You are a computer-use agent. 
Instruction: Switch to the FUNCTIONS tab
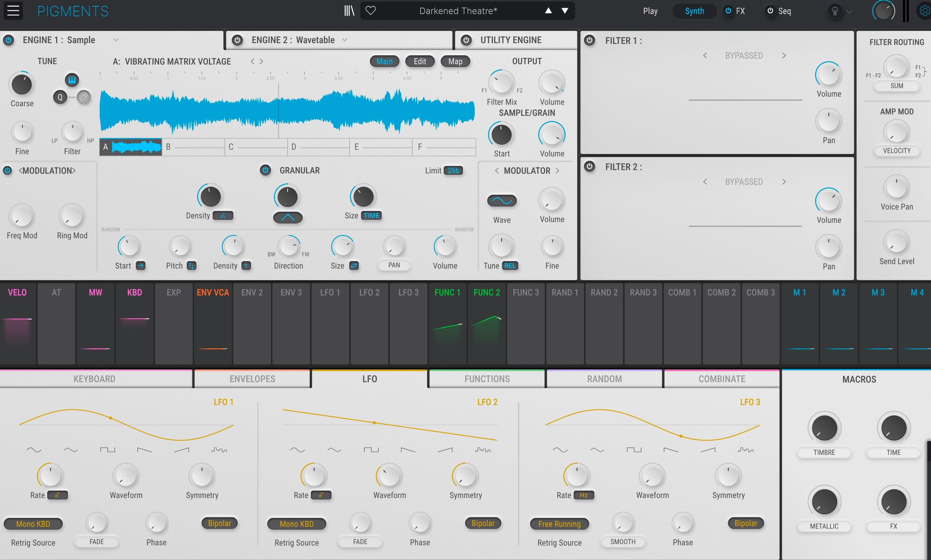(487, 379)
